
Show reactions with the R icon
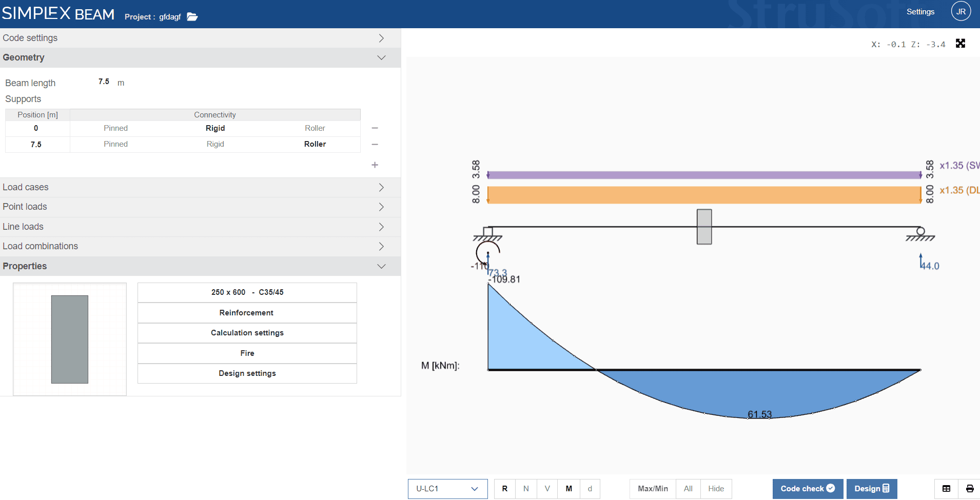(505, 489)
